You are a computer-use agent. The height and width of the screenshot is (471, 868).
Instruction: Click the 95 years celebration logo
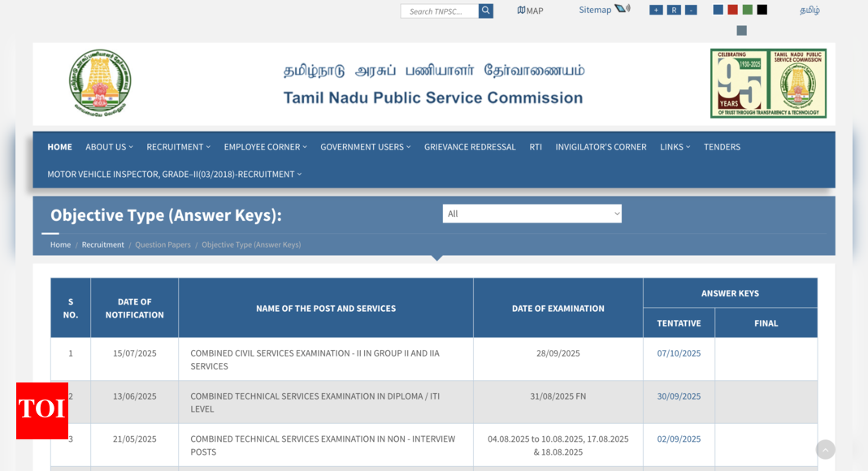tap(768, 83)
